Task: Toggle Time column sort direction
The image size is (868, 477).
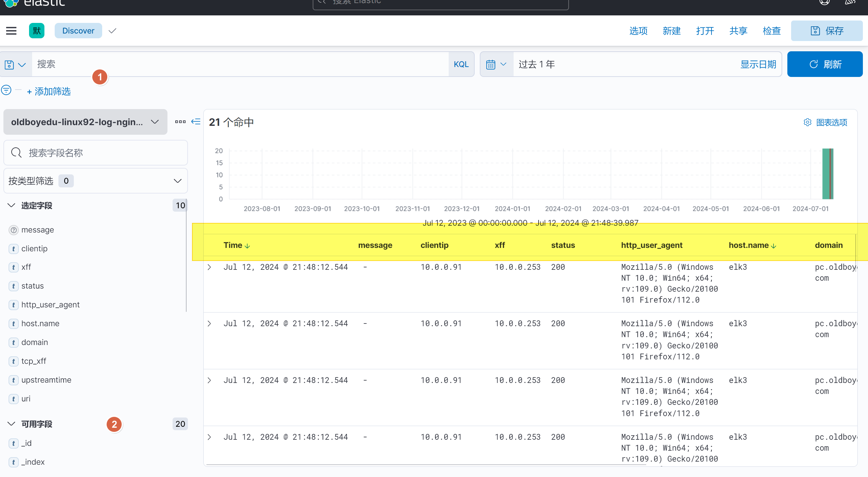Action: click(x=247, y=246)
